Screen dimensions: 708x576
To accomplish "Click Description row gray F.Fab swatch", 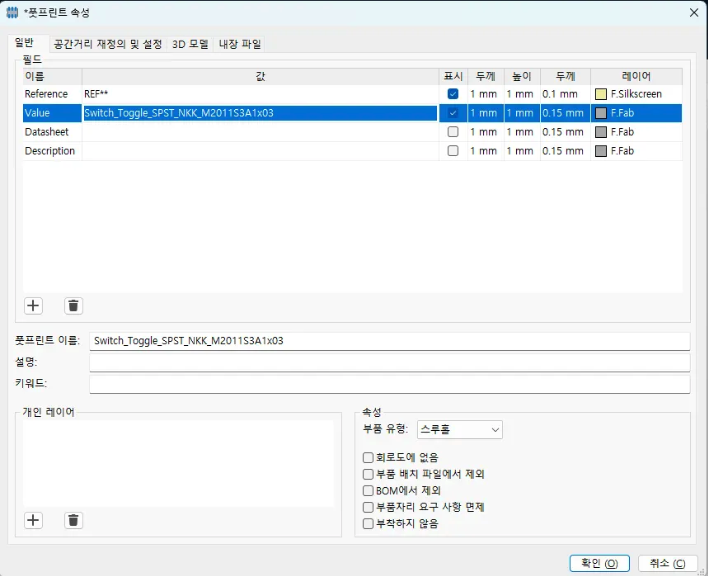I will (x=601, y=151).
